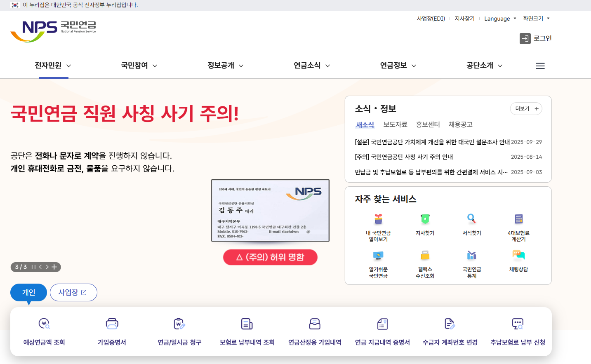Open 가입증명서 printer icon
This screenshot has width=591, height=364.
[x=112, y=324]
